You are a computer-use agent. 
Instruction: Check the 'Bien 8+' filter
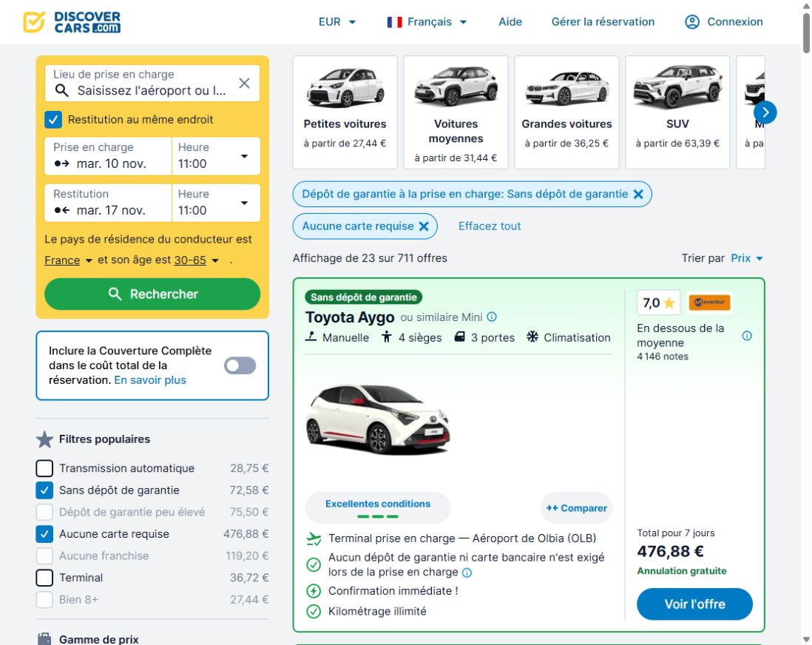[44, 599]
